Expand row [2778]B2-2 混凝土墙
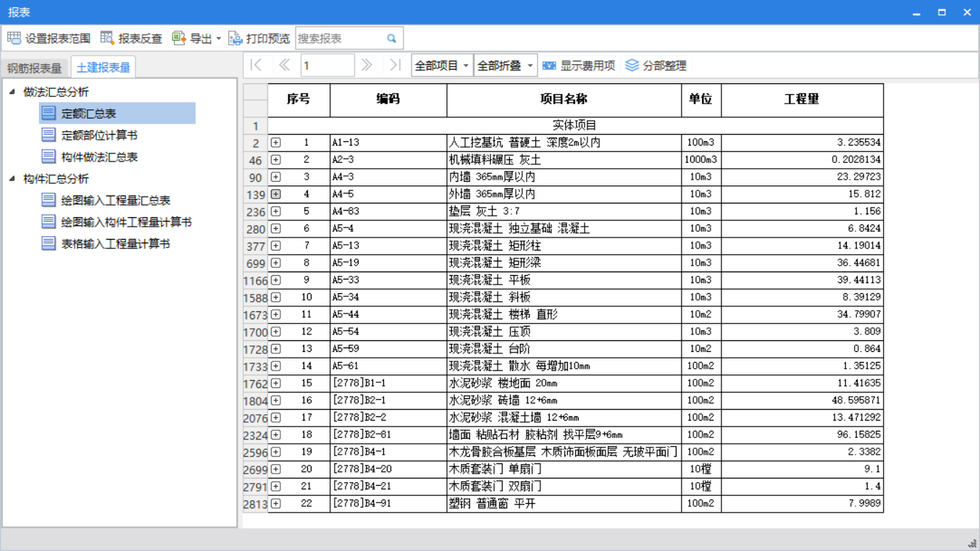 point(276,418)
